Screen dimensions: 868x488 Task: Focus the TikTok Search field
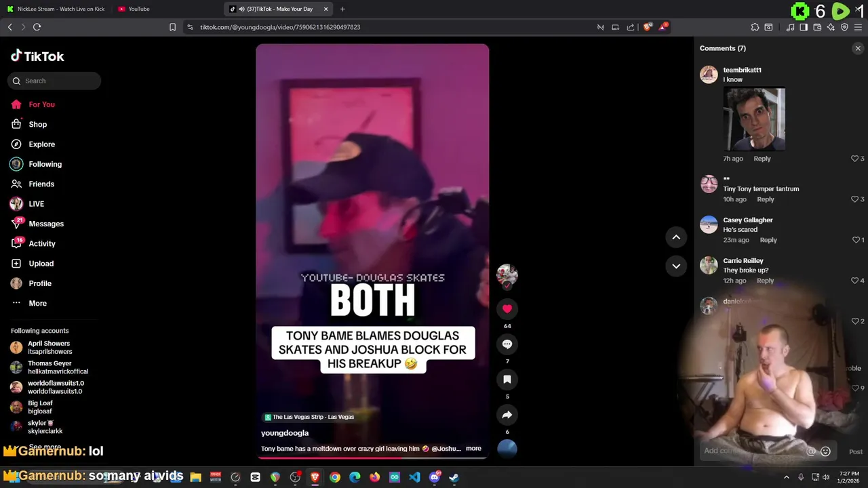click(54, 81)
